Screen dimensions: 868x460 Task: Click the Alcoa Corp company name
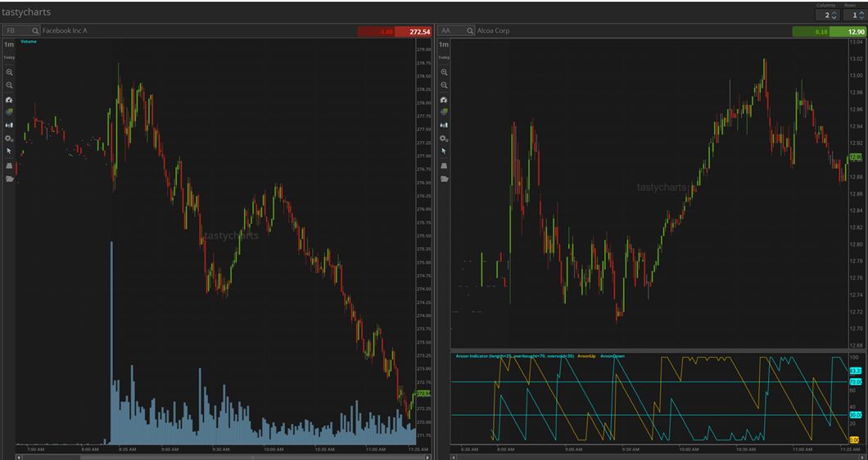493,31
